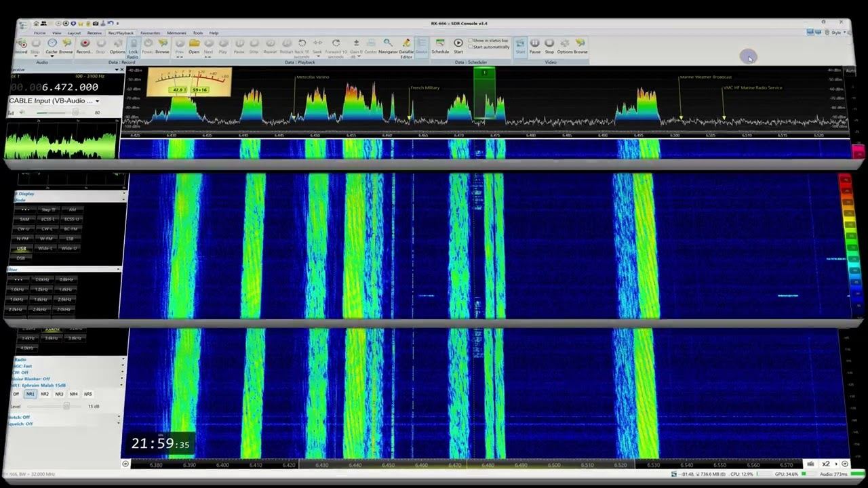
Task: Click Start in the Video group
Action: click(x=520, y=46)
